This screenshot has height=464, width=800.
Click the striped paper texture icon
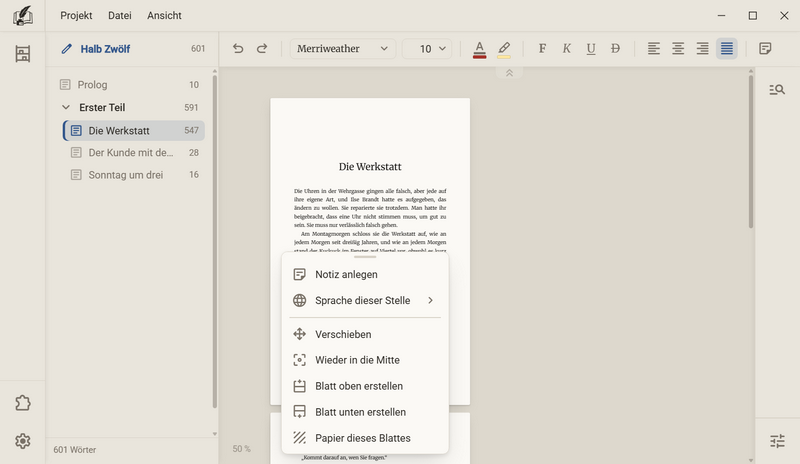point(299,438)
